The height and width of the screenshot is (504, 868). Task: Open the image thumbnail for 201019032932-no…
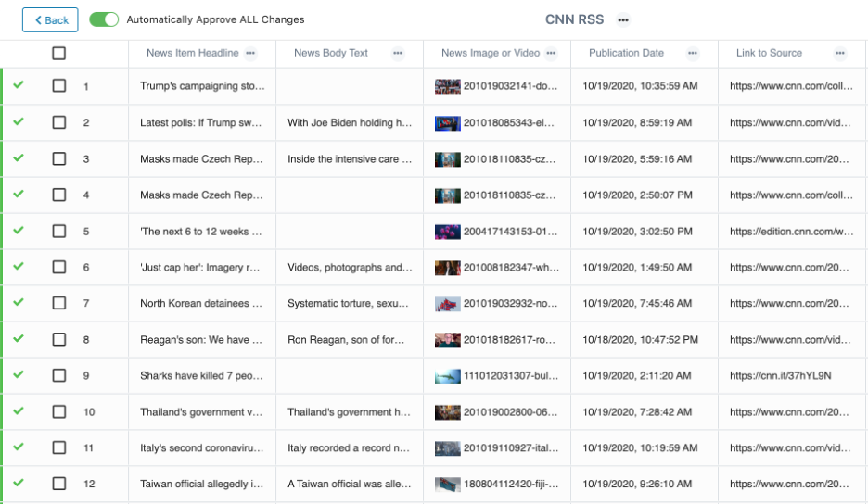click(447, 304)
